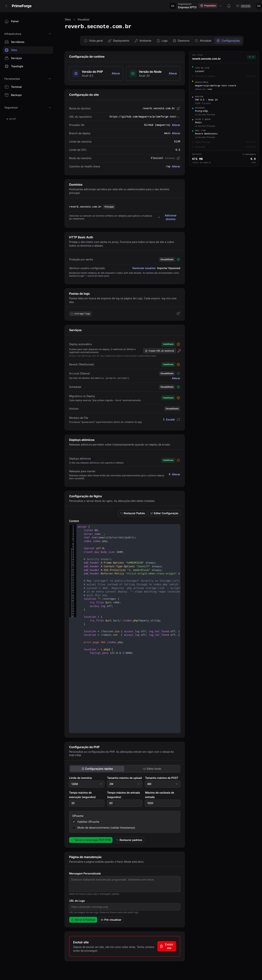Open Serviços in the sidebar
This screenshot has width=262, height=980.
tap(28, 58)
